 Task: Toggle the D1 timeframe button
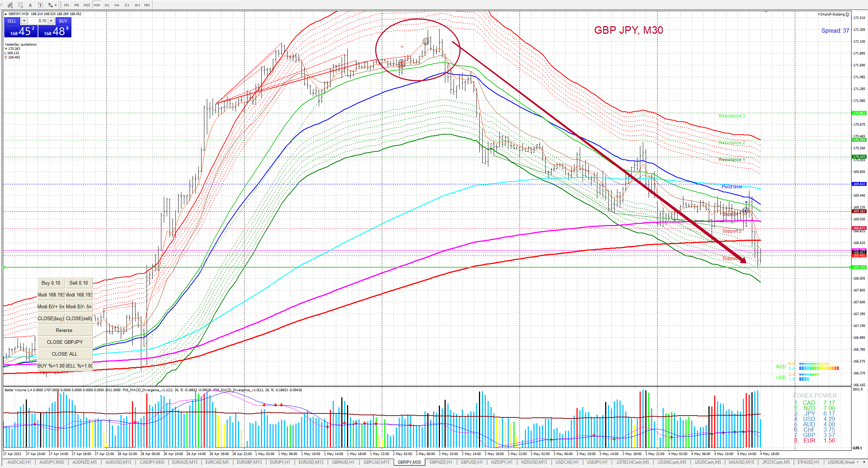[127, 5]
